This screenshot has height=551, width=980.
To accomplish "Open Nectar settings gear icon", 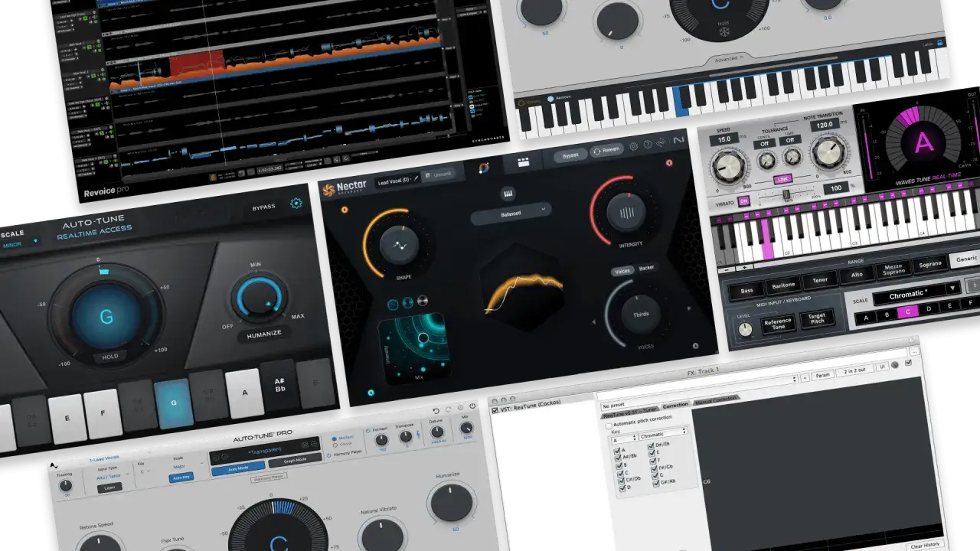I will point(633,146).
